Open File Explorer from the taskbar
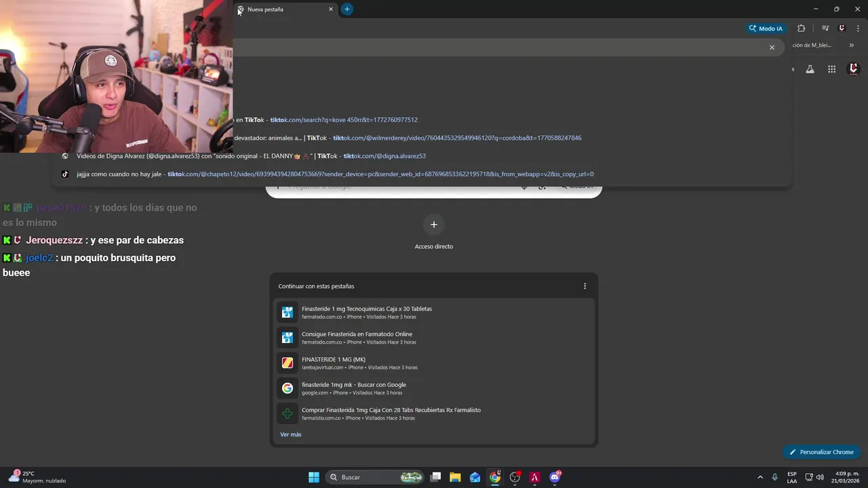This screenshot has height=488, width=868. click(455, 477)
